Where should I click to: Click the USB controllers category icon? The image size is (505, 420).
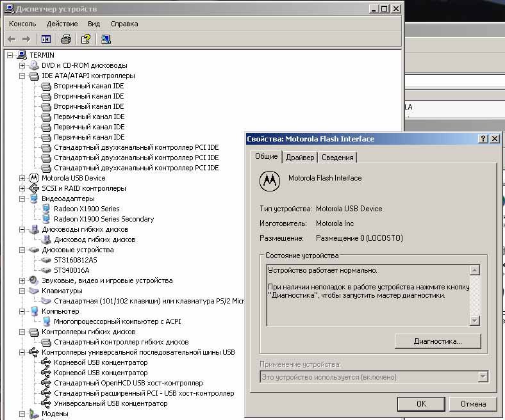(x=34, y=352)
